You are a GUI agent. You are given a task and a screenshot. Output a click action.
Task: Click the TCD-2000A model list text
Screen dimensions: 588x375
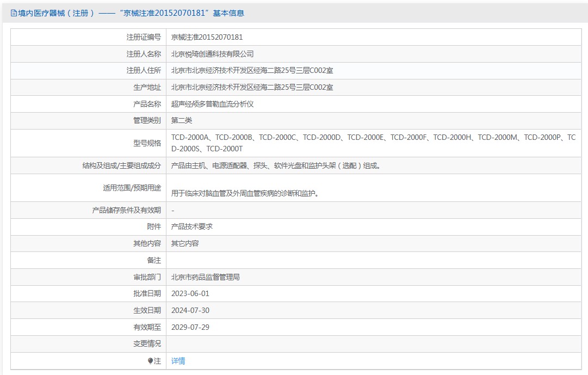pos(374,143)
